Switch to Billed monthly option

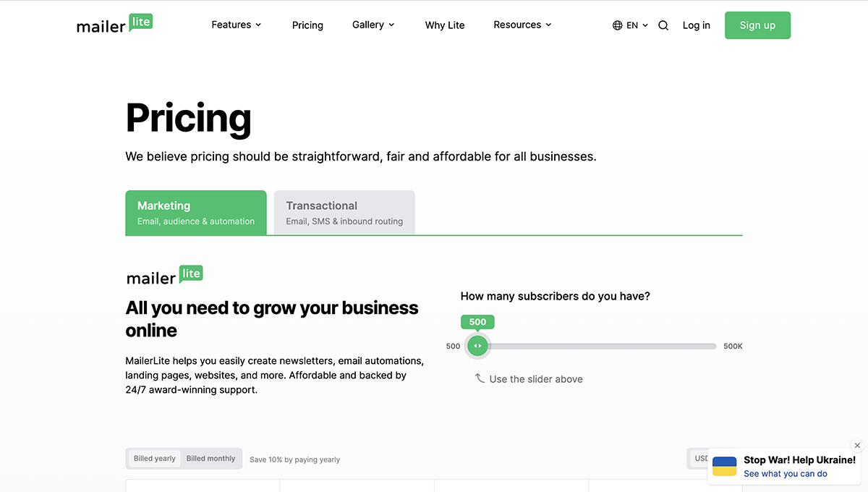pos(210,458)
